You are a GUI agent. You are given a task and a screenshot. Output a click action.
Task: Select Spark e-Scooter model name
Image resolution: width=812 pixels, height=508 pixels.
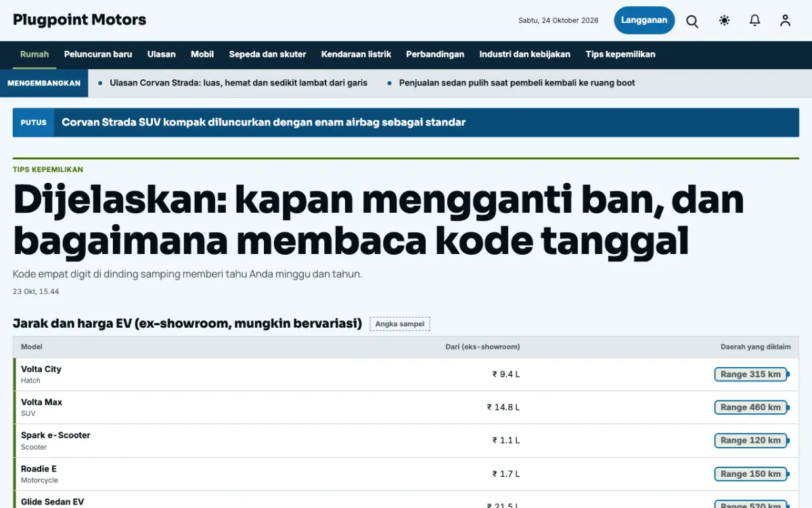55,436
